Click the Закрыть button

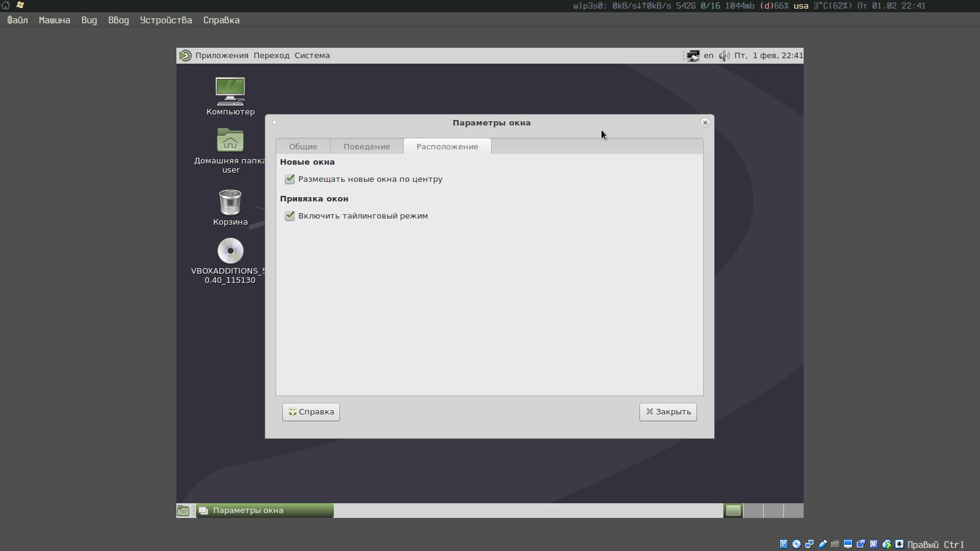(668, 412)
